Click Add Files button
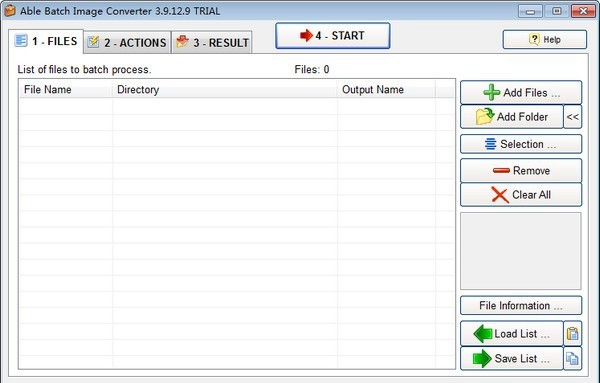 (521, 92)
